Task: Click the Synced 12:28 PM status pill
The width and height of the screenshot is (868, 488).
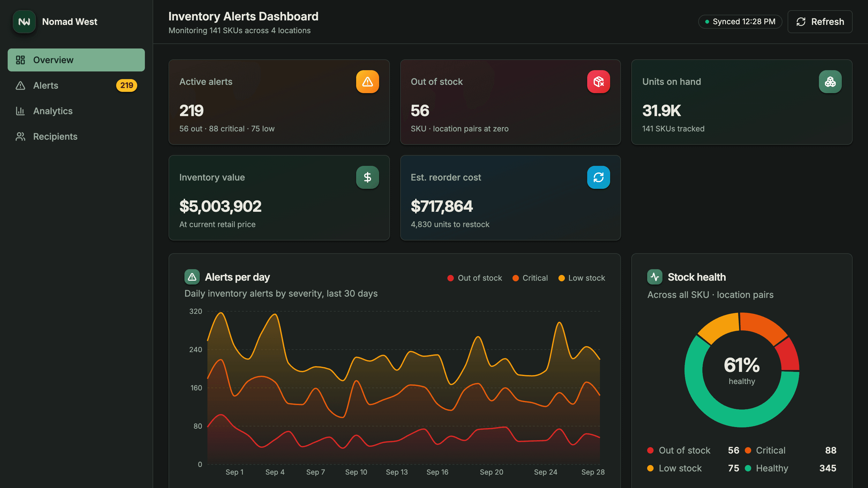Action: pyautogui.click(x=740, y=22)
